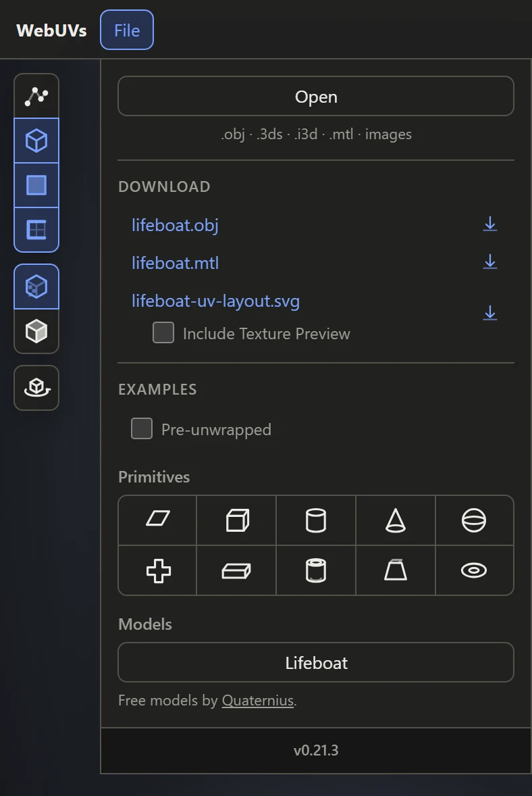Click the supported formats text under Open
The height and width of the screenshot is (796, 532).
tap(316, 134)
